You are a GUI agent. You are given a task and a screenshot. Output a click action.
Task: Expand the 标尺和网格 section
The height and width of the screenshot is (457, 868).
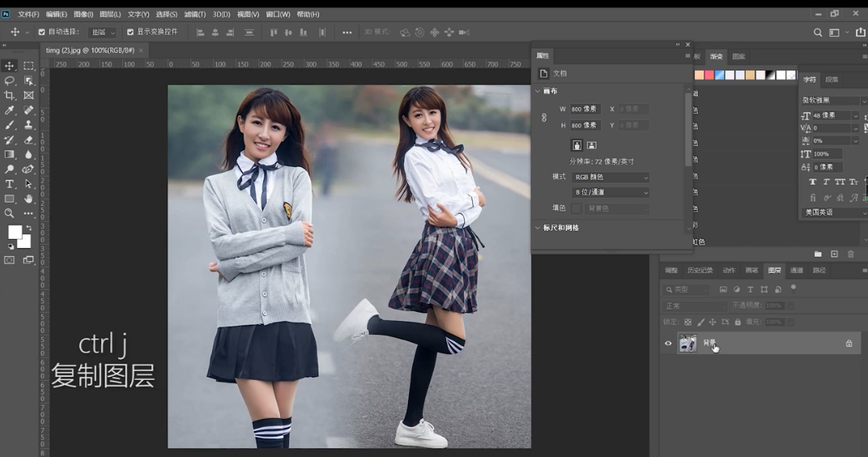point(538,228)
